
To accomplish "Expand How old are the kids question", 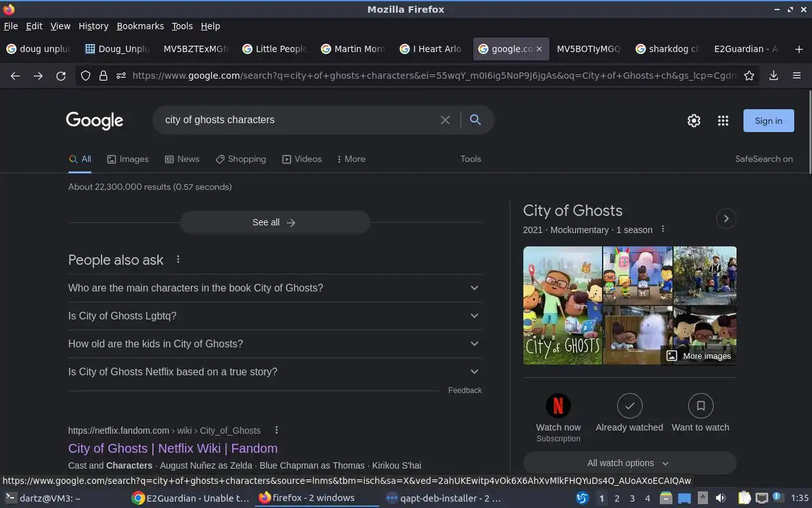I will (275, 344).
